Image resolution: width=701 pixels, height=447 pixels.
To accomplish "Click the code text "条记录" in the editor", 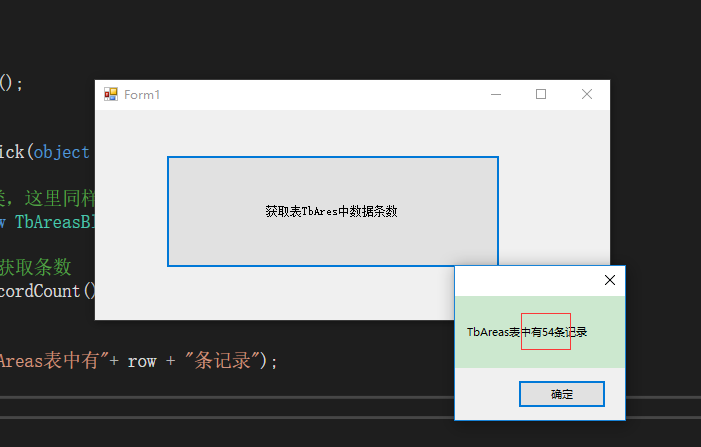I will pyautogui.click(x=222, y=360).
